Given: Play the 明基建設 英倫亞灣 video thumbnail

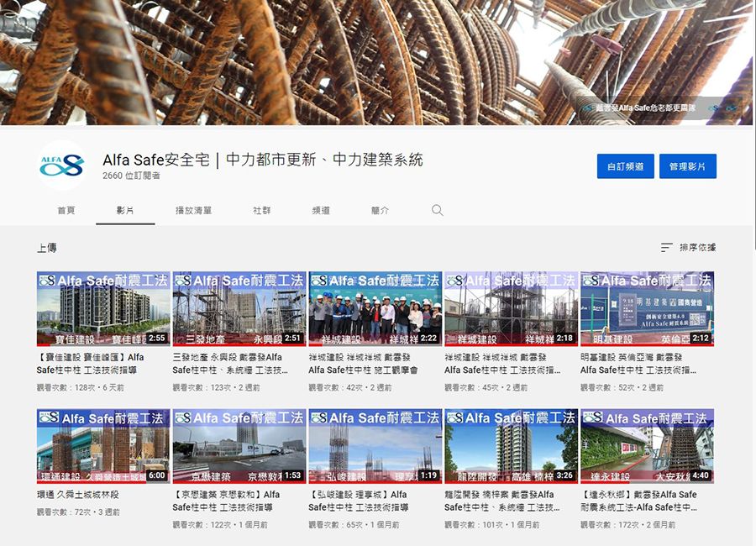Looking at the screenshot, I should click(647, 308).
